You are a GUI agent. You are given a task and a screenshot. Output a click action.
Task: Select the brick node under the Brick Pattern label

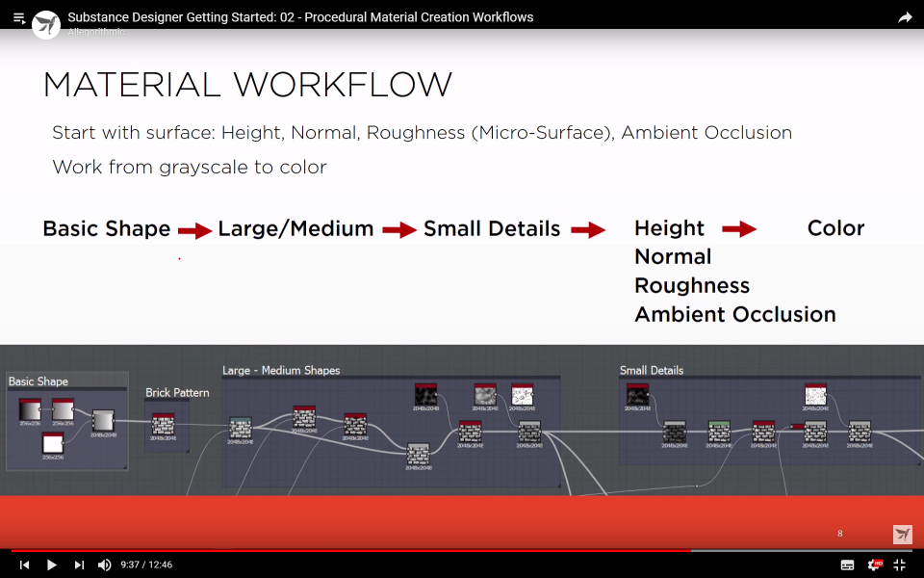coord(164,425)
